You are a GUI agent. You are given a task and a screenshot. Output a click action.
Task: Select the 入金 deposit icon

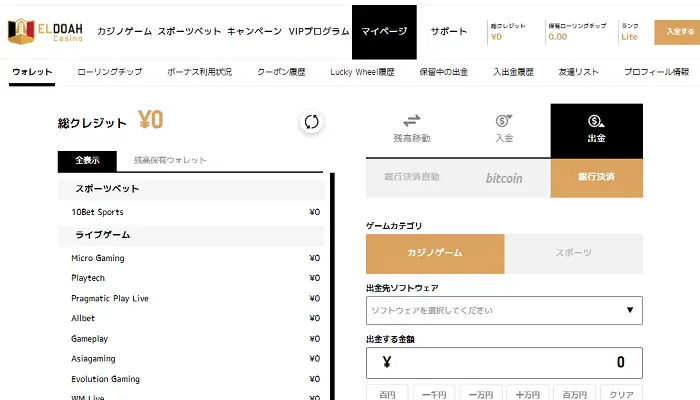(504, 121)
